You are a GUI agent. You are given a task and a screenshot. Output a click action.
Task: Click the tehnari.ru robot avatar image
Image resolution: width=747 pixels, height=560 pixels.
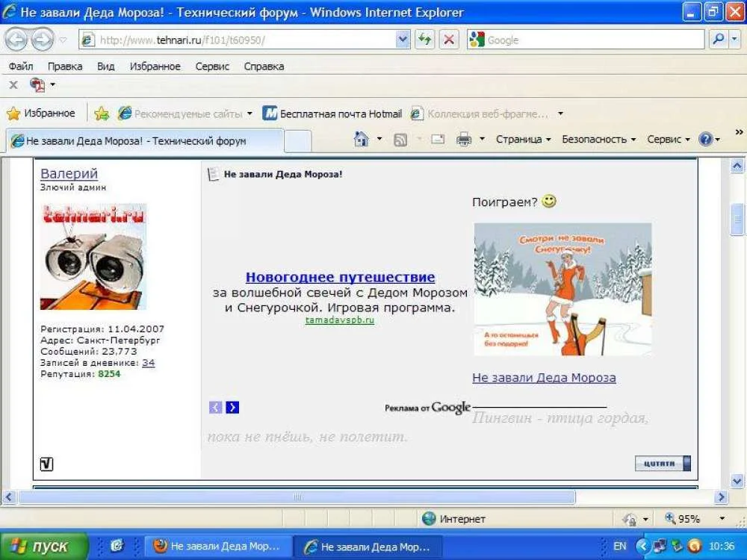(x=93, y=257)
